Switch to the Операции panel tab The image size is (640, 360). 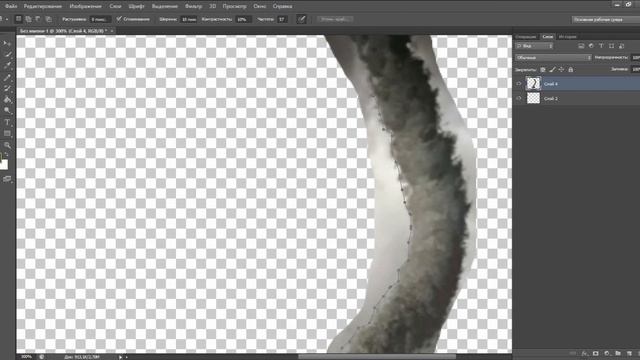click(x=526, y=37)
